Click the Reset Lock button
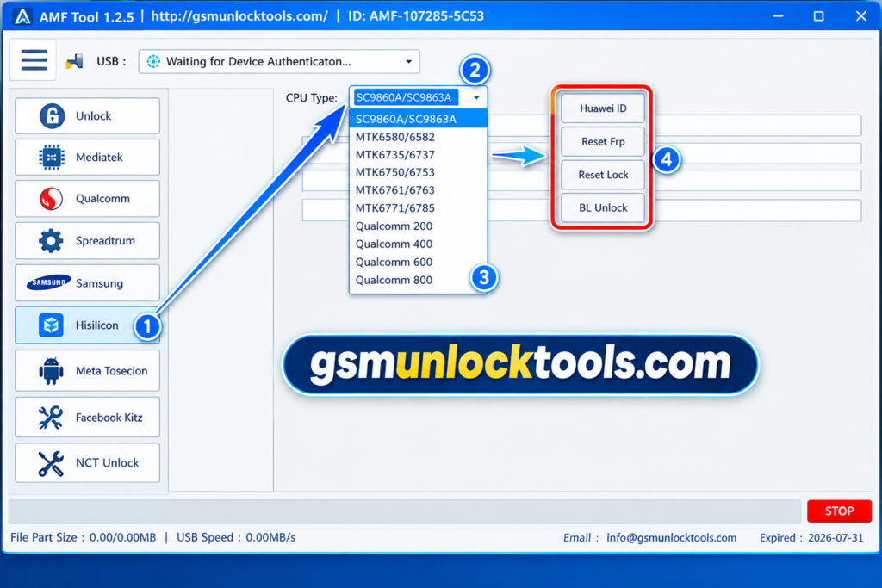This screenshot has width=882, height=588. pyautogui.click(x=603, y=175)
